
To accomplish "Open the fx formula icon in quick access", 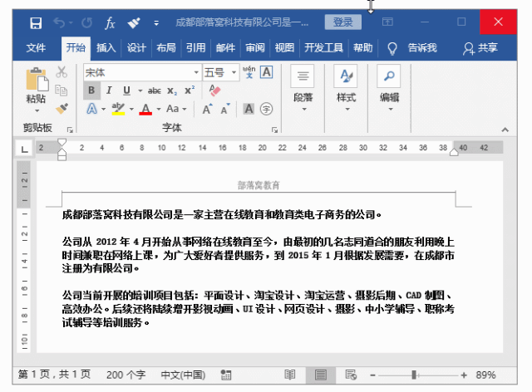I will 110,22.
